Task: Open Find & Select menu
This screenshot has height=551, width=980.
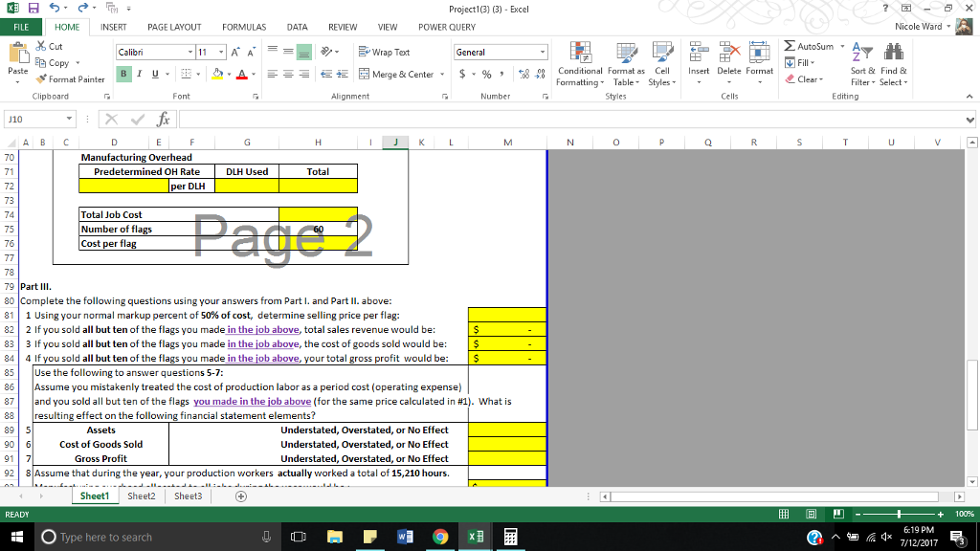Action: (x=893, y=64)
